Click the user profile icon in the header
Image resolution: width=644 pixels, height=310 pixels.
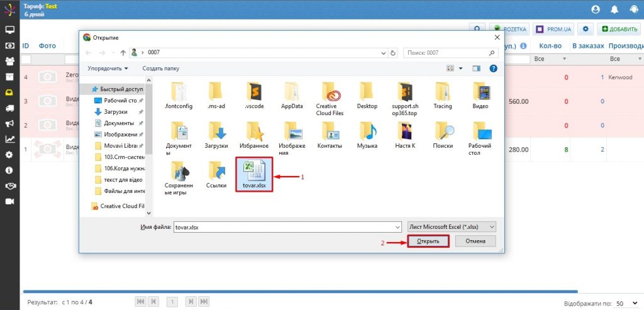[x=596, y=9]
